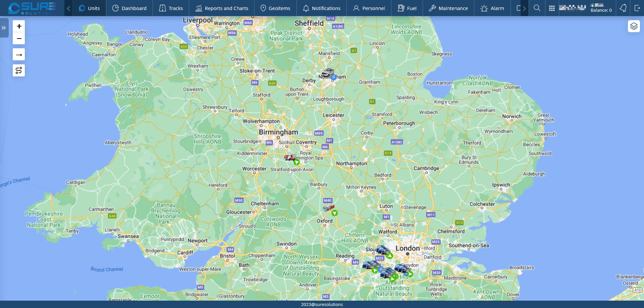The width and height of the screenshot is (644, 308).
Task: Select the truck marker above Oxford
Action: [328, 208]
